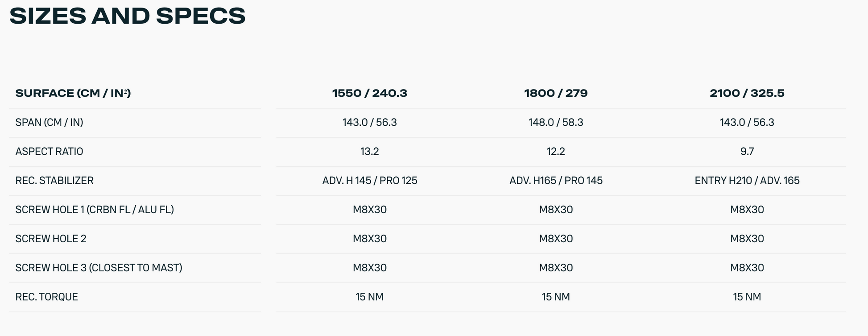Click aspect ratio value 9.7
The height and width of the screenshot is (336, 868).
747,152
